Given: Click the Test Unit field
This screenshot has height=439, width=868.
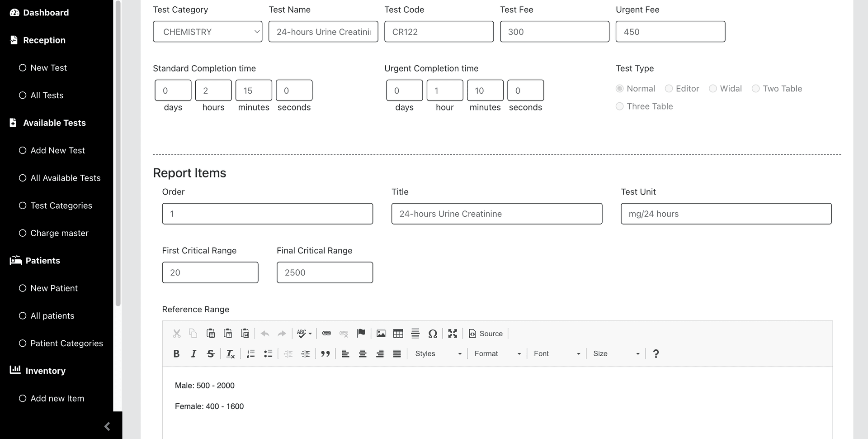Looking at the screenshot, I should pyautogui.click(x=726, y=214).
